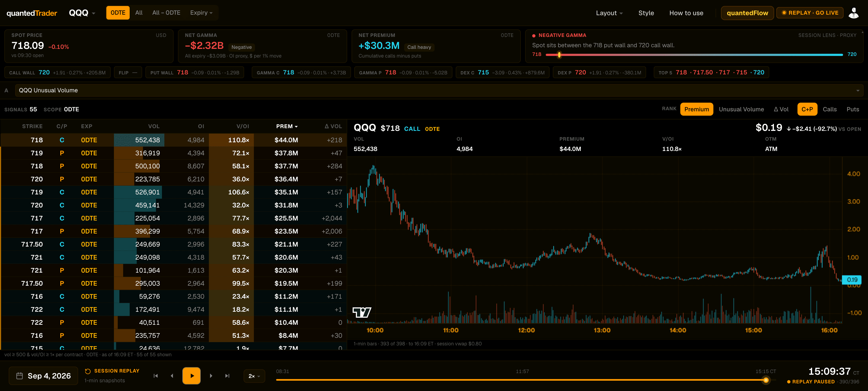The image size is (868, 391).
Task: Skip to the last snapshot
Action: coord(228,376)
